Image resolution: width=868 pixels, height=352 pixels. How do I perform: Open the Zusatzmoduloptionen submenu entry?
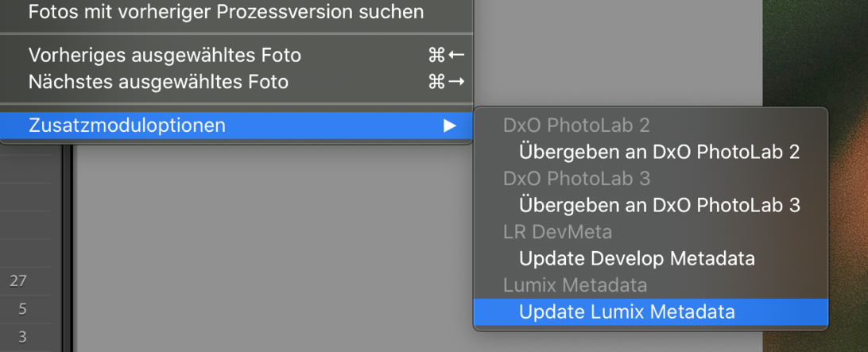pyautogui.click(x=127, y=126)
